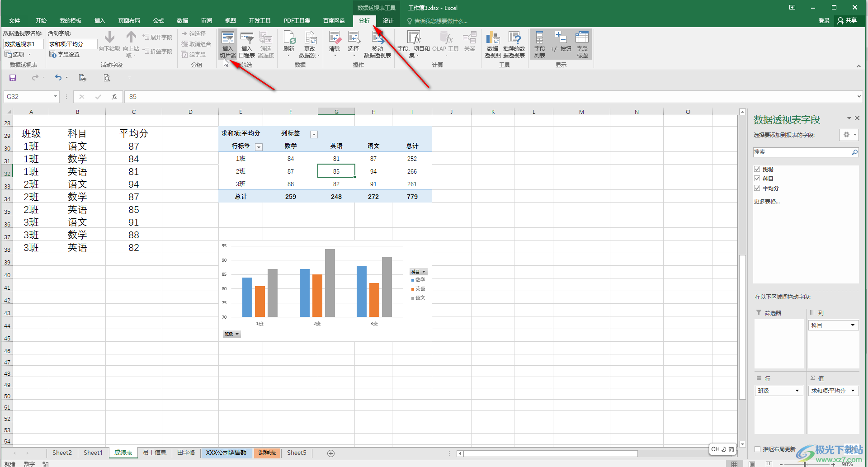Expand 班级 field dropdown in Rows area

coord(797,391)
